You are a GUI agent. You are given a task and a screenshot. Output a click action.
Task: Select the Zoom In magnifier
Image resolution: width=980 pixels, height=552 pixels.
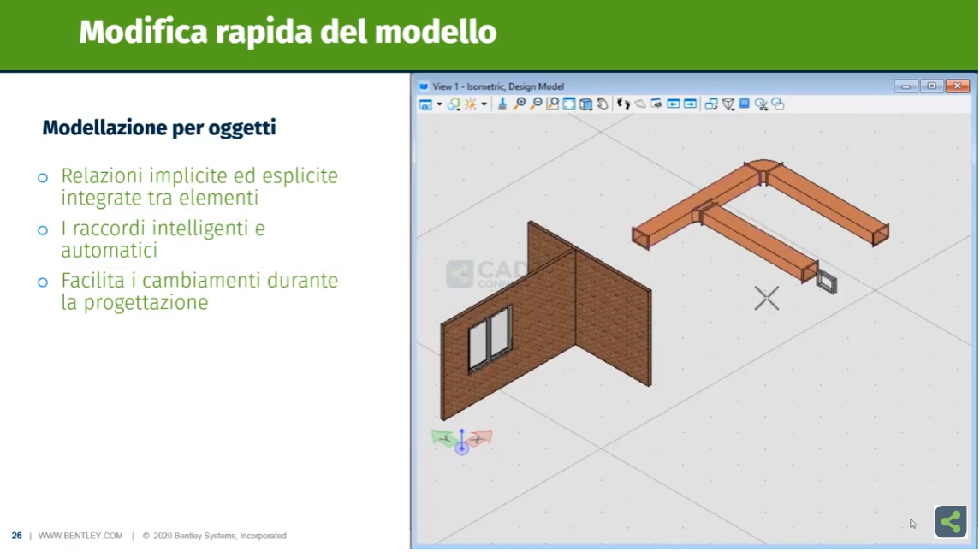[x=520, y=104]
